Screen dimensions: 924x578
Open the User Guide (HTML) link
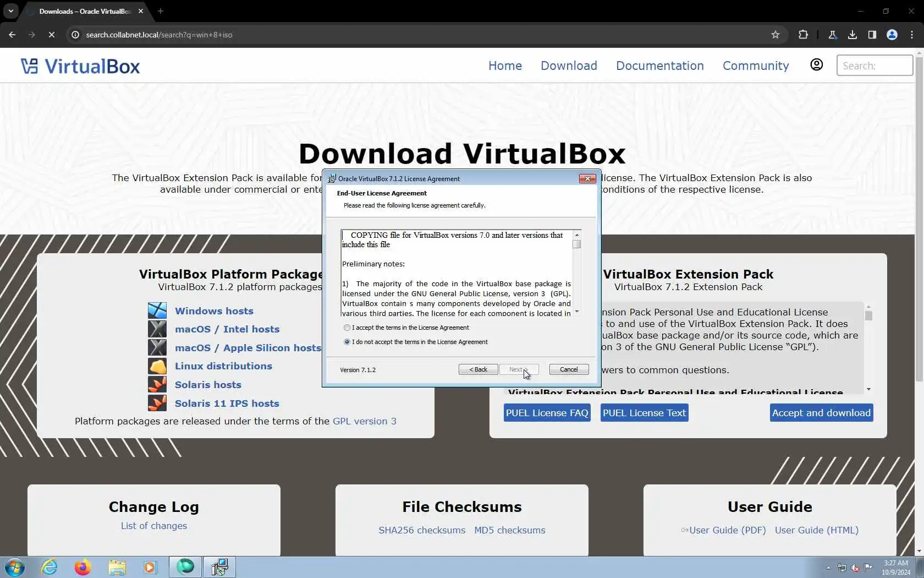pyautogui.click(x=817, y=530)
